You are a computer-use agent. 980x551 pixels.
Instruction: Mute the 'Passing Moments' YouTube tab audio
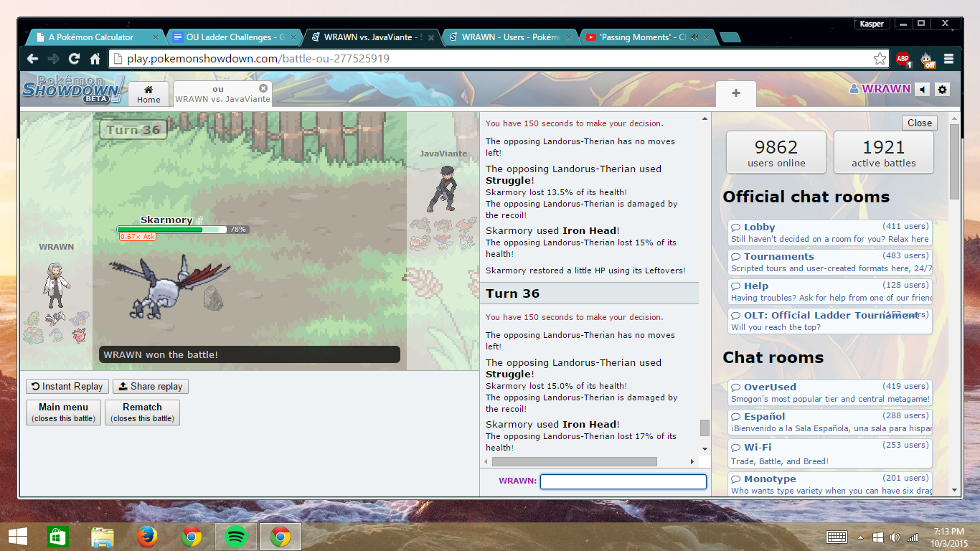pyautogui.click(x=694, y=37)
